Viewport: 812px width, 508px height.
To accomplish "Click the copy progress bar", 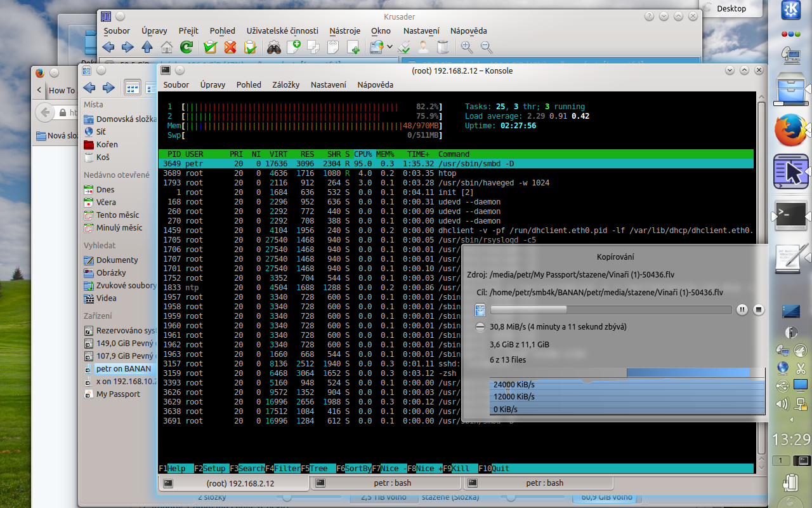I will coord(611,310).
